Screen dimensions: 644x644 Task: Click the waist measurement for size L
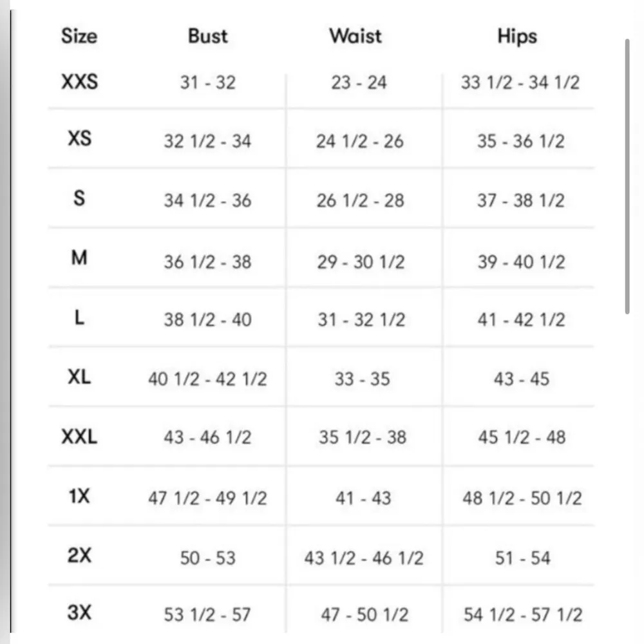pos(361,319)
